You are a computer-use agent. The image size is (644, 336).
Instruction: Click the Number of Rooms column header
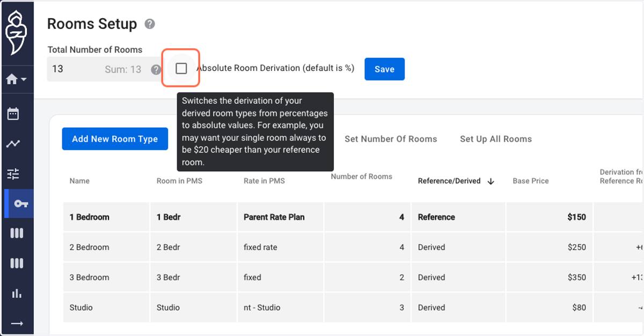pos(361,177)
